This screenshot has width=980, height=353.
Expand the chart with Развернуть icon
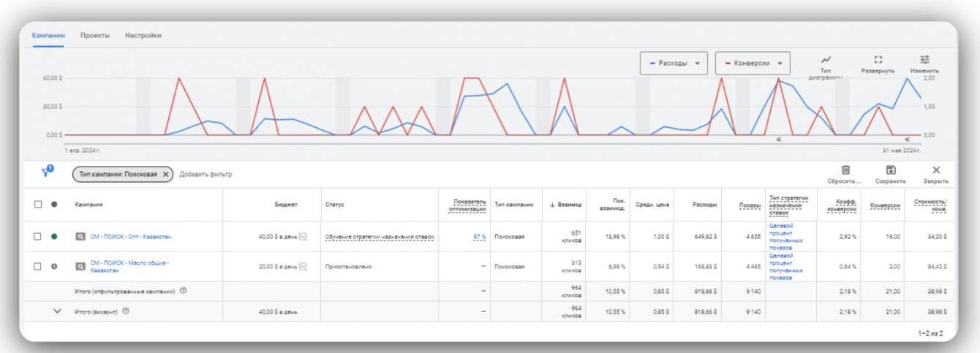(878, 61)
